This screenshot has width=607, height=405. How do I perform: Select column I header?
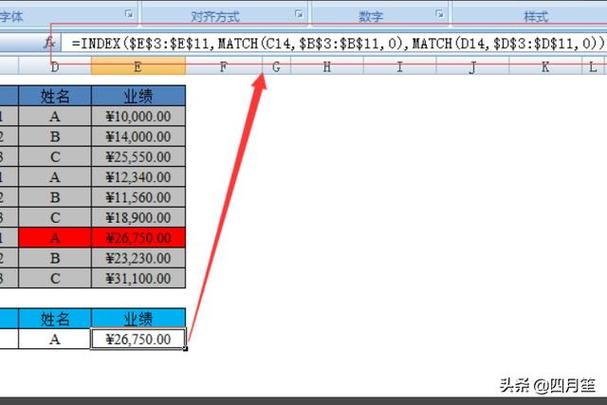(399, 67)
